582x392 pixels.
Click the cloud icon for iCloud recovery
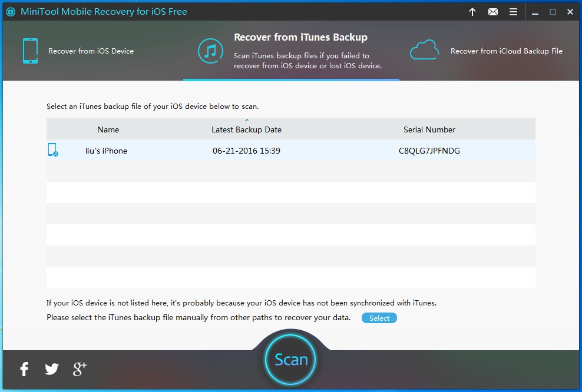click(x=424, y=49)
